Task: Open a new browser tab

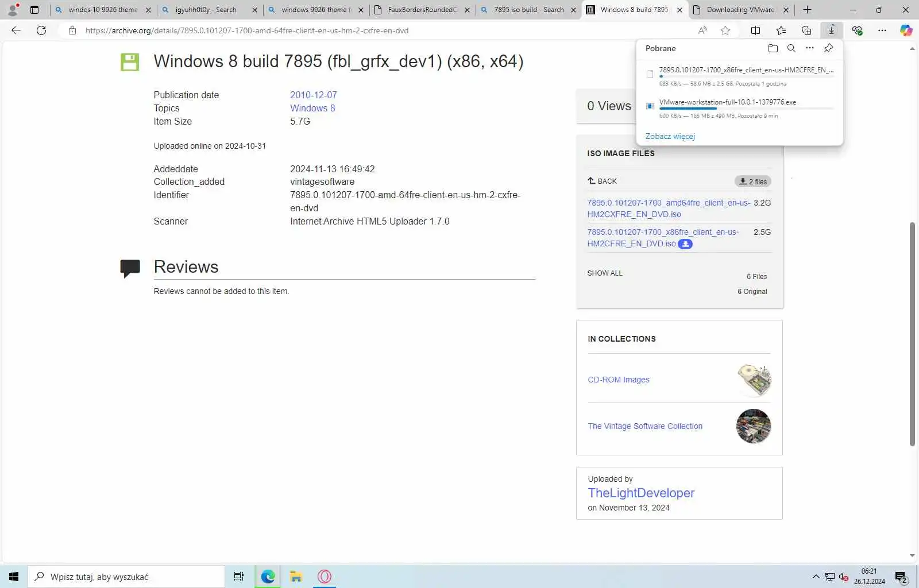Action: pos(807,9)
